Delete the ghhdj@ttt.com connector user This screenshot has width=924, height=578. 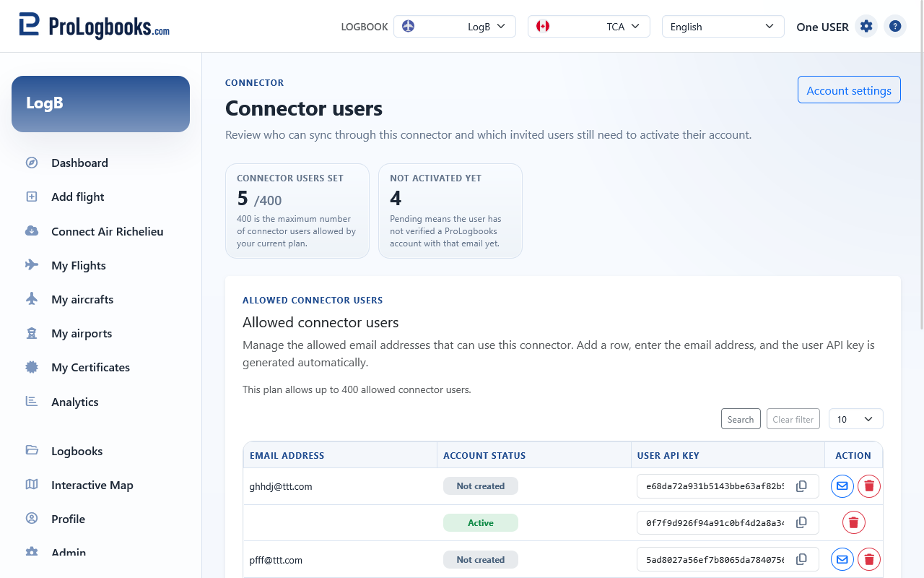(x=869, y=486)
